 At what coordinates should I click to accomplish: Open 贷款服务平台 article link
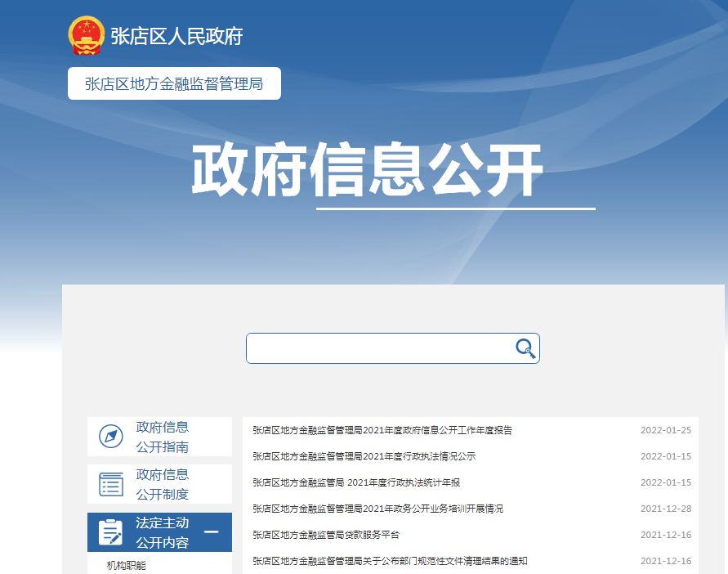pos(326,535)
